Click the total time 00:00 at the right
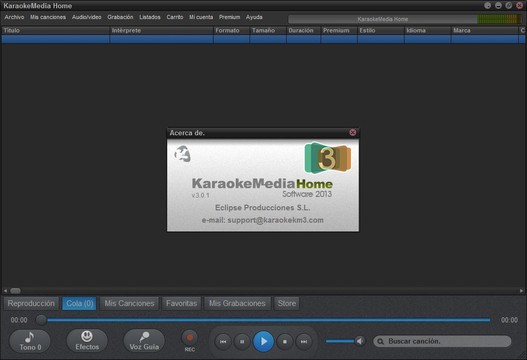Viewport: 527px width, 360px height. 510,320
